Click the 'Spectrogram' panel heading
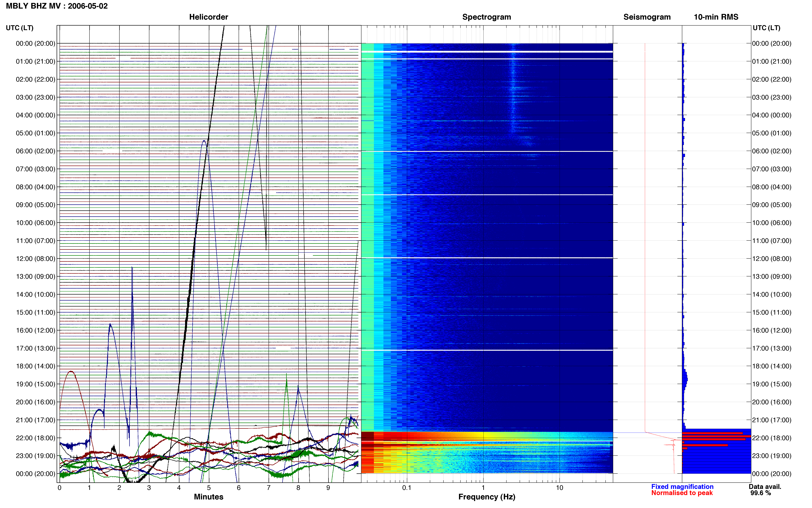The height and width of the screenshot is (508, 812). (487, 17)
